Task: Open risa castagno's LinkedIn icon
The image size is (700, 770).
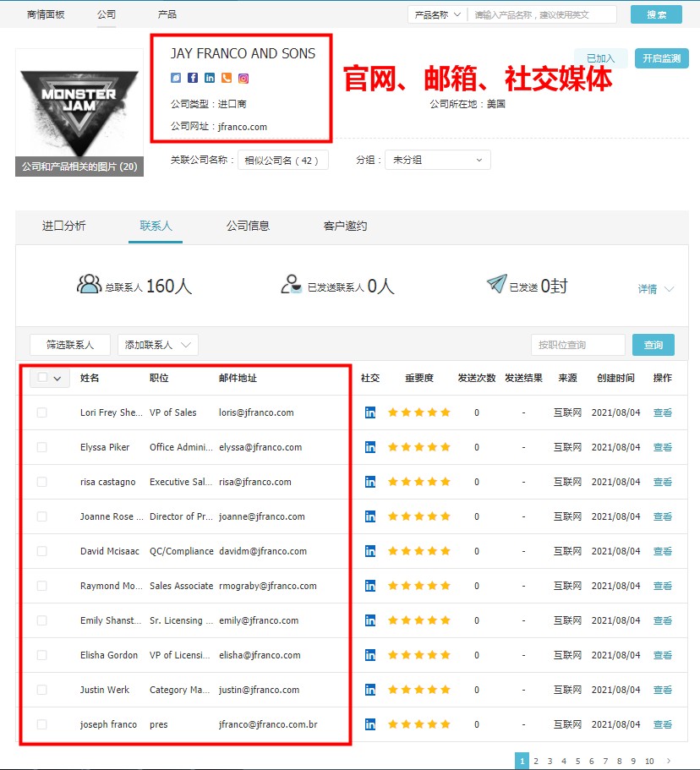Action: (x=370, y=482)
